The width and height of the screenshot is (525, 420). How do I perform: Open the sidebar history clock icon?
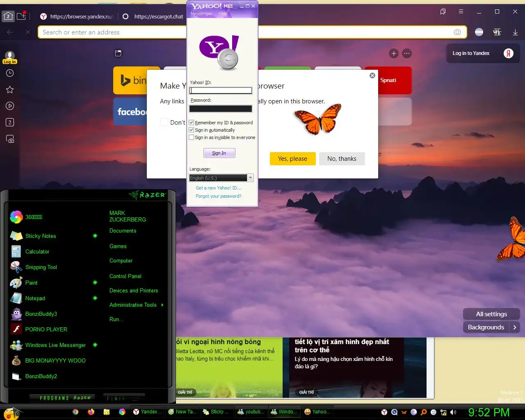pyautogui.click(x=10, y=73)
